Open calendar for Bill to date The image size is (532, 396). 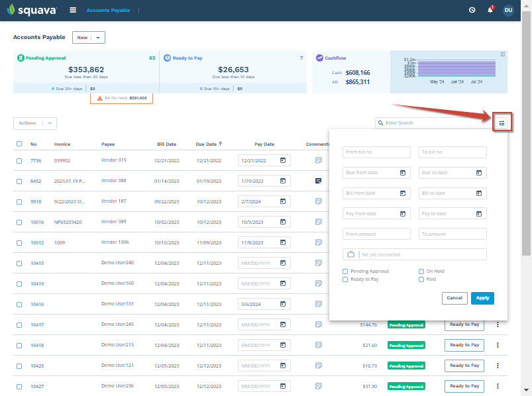click(x=479, y=193)
